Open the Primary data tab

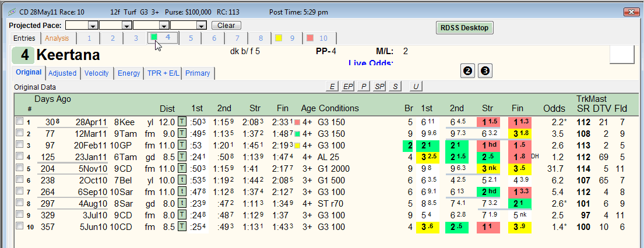[198, 73]
